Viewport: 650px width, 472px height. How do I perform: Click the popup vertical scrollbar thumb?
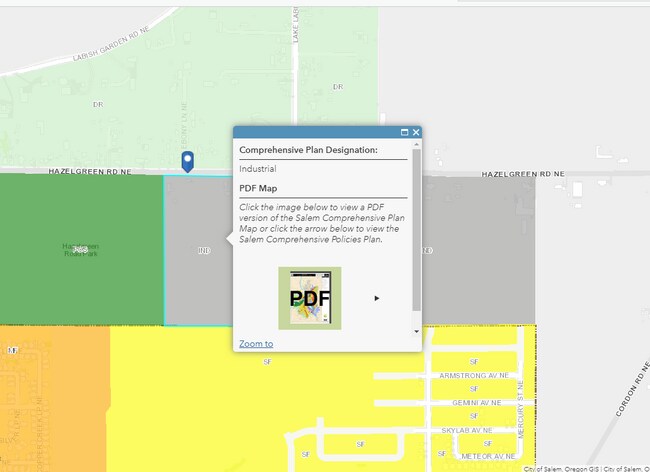tap(416, 228)
